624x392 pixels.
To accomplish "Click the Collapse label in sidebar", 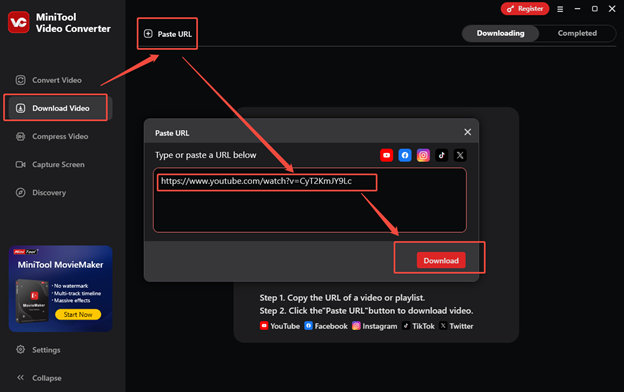I will 47,378.
